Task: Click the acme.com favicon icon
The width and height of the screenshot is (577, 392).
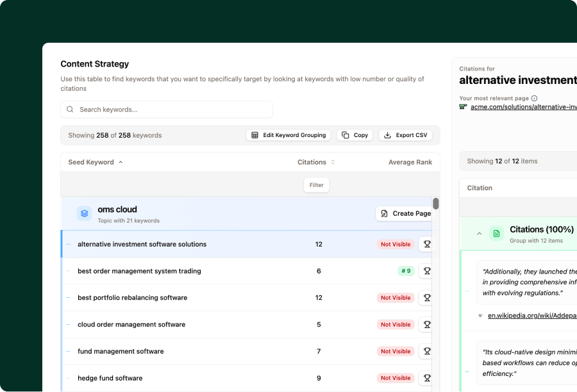Action: (463, 106)
